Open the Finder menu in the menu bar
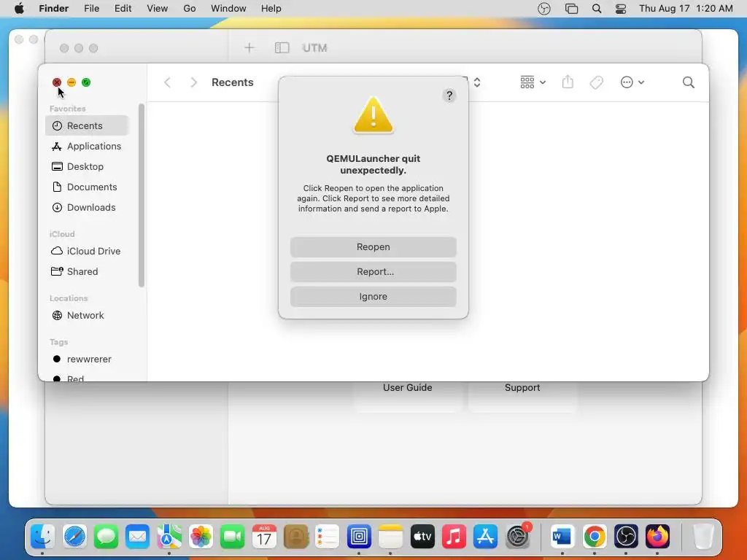Image resolution: width=747 pixels, height=560 pixels. click(53, 9)
